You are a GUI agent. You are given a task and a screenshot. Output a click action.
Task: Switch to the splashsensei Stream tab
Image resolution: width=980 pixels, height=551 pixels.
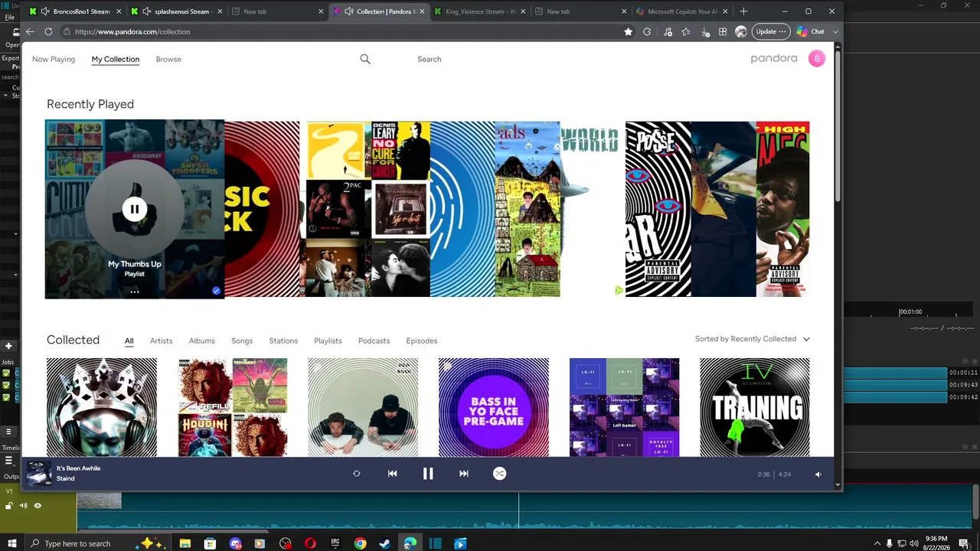click(176, 11)
